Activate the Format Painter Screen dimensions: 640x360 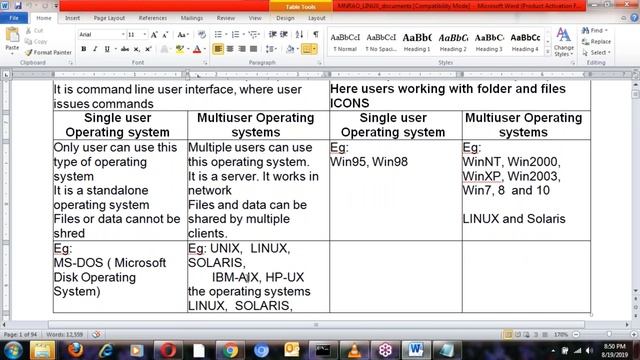tap(48, 52)
